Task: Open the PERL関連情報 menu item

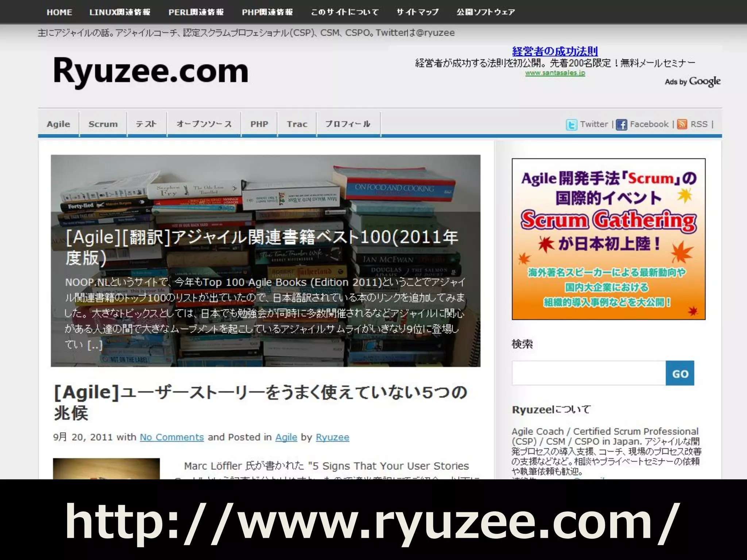Action: click(196, 12)
